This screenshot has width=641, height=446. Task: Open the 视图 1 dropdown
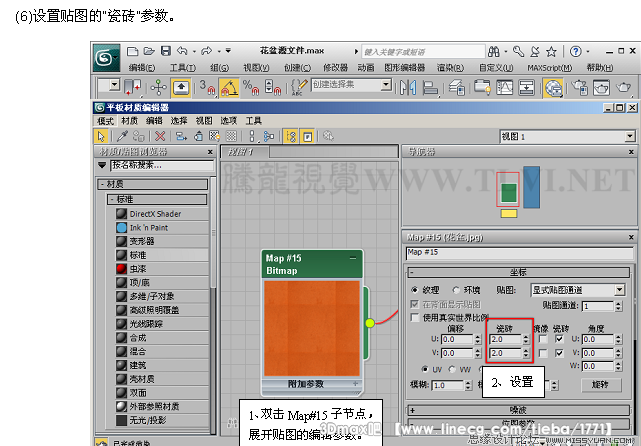(630, 136)
